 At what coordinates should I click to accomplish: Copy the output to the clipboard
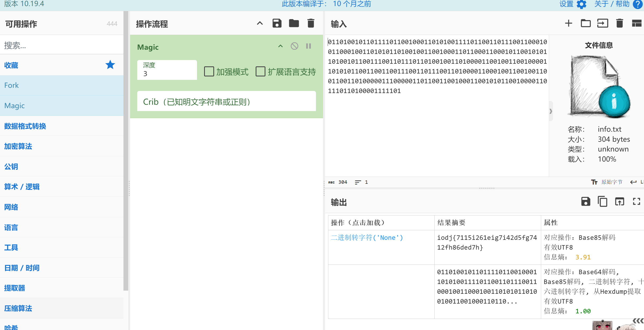(602, 201)
